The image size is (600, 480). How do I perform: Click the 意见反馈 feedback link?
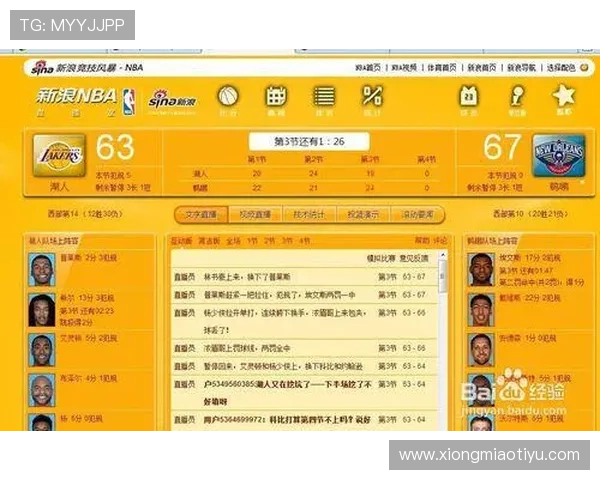pos(418,258)
